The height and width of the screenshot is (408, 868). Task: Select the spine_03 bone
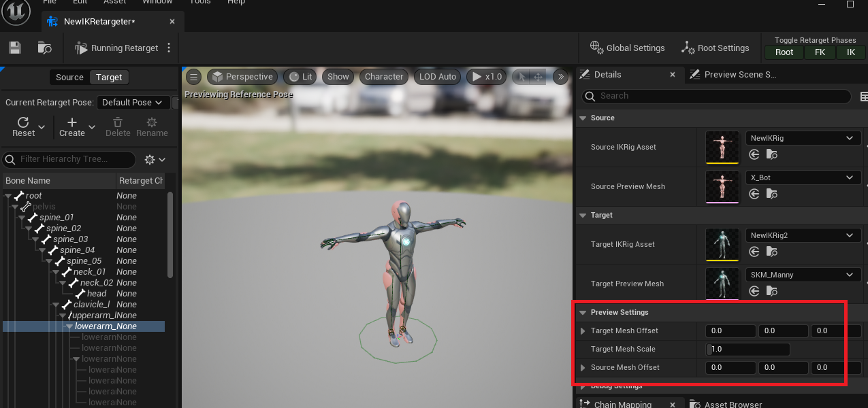(x=70, y=239)
